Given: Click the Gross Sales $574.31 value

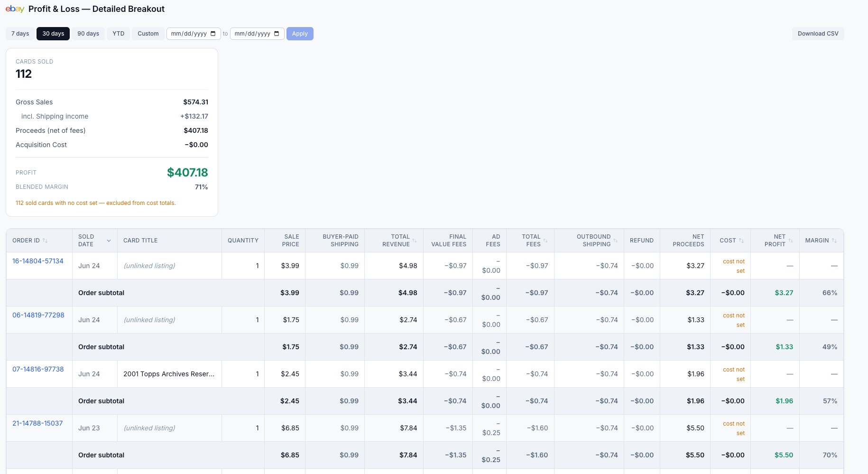Looking at the screenshot, I should click(196, 102).
